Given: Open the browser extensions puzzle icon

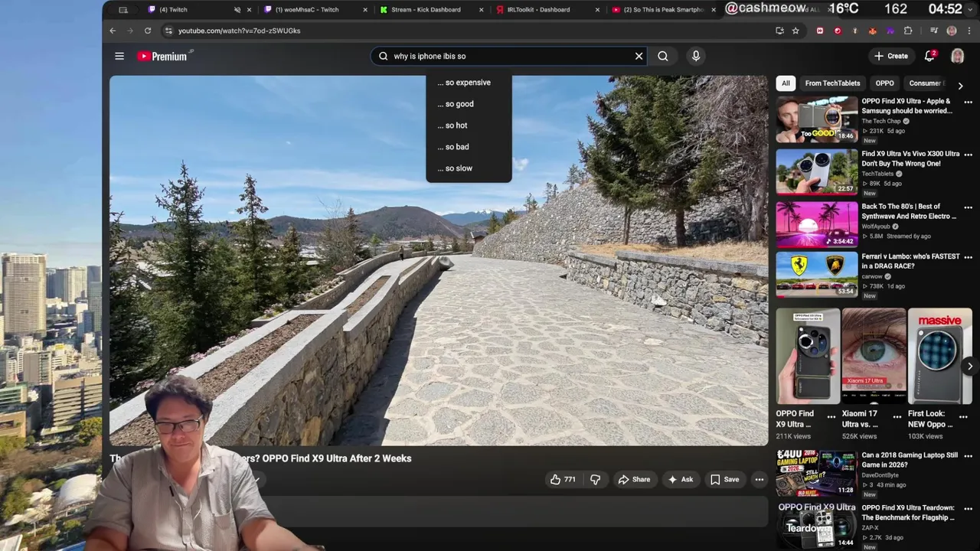Looking at the screenshot, I should click(x=908, y=31).
